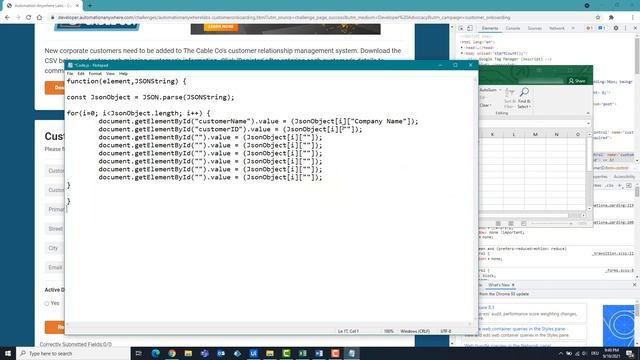
Task: Expand the head node in Elements tree
Action: point(462,47)
